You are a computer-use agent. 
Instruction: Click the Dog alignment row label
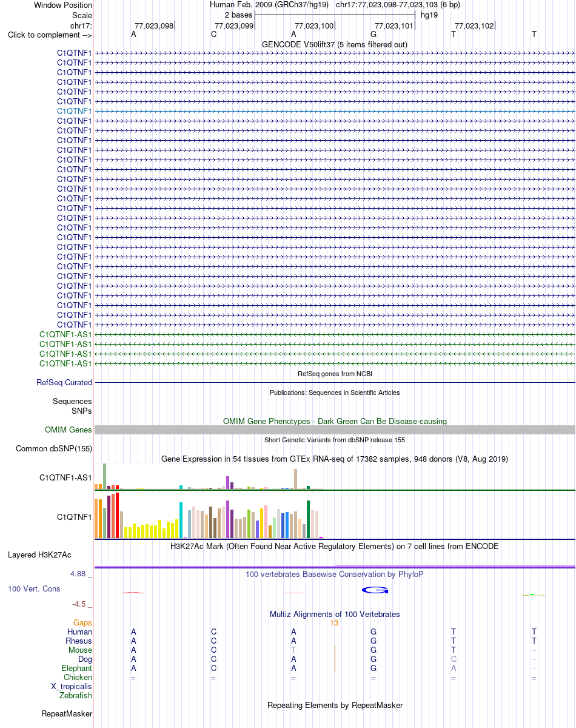[x=85, y=659]
